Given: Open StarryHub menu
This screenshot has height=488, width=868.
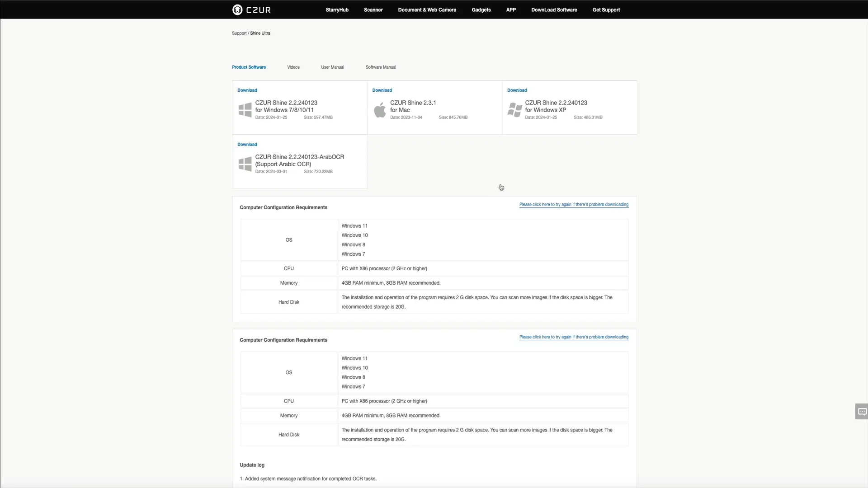Looking at the screenshot, I should pyautogui.click(x=337, y=10).
